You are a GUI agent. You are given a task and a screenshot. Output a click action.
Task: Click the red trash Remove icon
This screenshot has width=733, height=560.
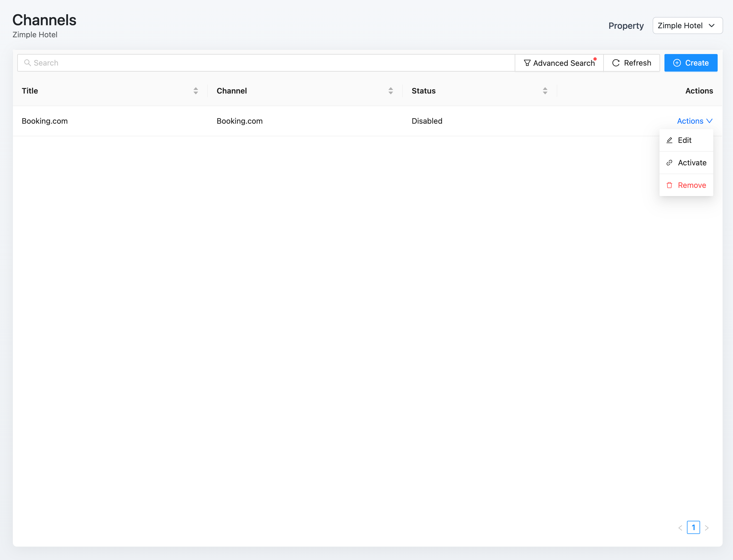tap(669, 185)
